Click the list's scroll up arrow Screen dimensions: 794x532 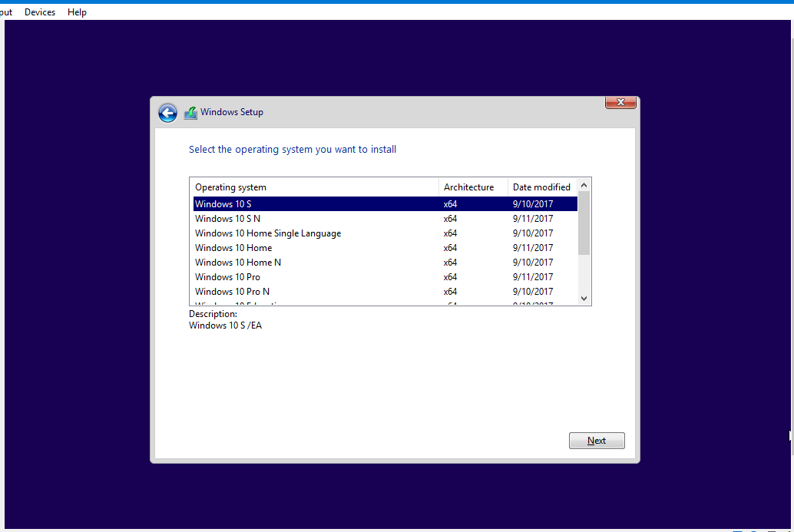584,185
